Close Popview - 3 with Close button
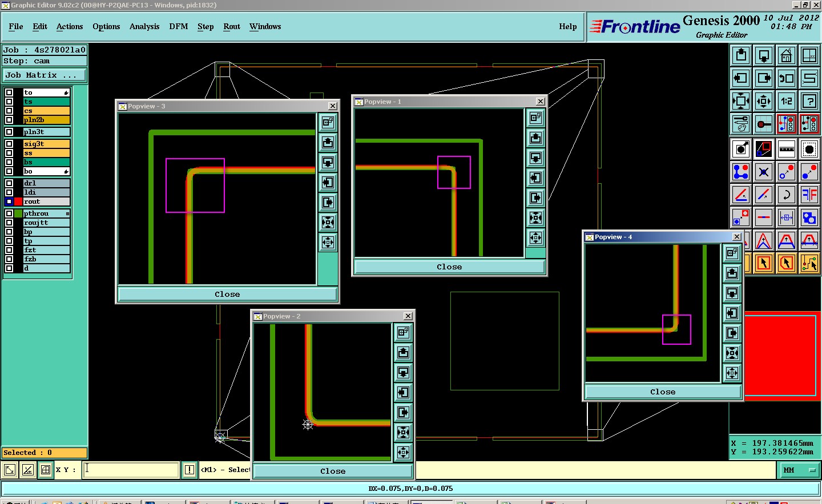The height and width of the screenshot is (504, 822). [227, 294]
